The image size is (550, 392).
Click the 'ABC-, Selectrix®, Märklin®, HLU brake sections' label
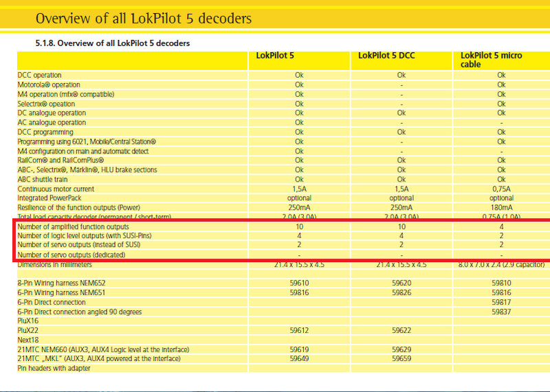(87, 170)
